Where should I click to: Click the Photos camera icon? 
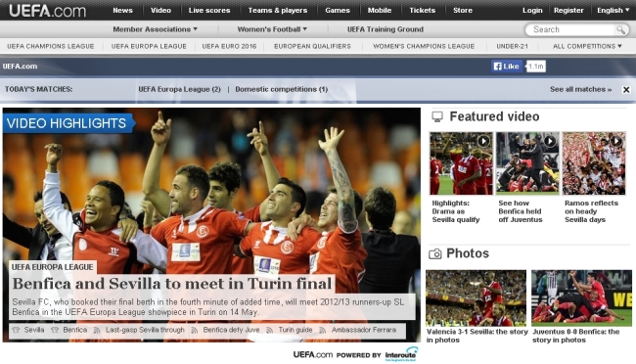coord(434,254)
